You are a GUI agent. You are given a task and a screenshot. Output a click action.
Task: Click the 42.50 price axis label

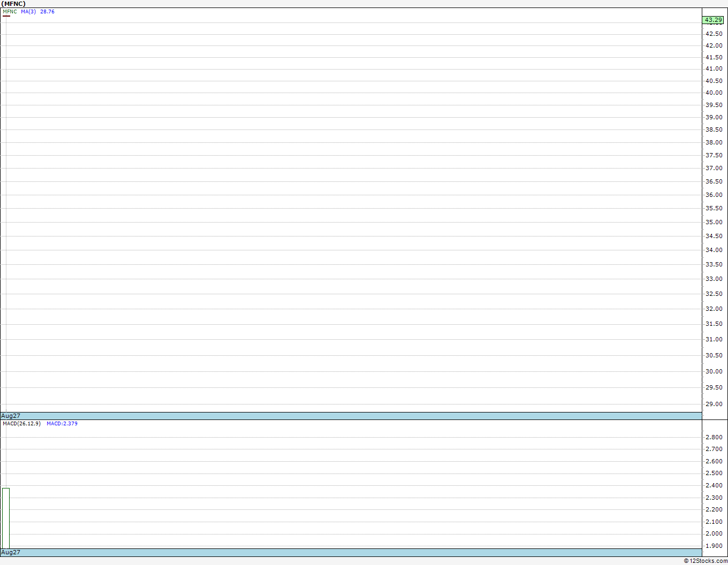714,34
